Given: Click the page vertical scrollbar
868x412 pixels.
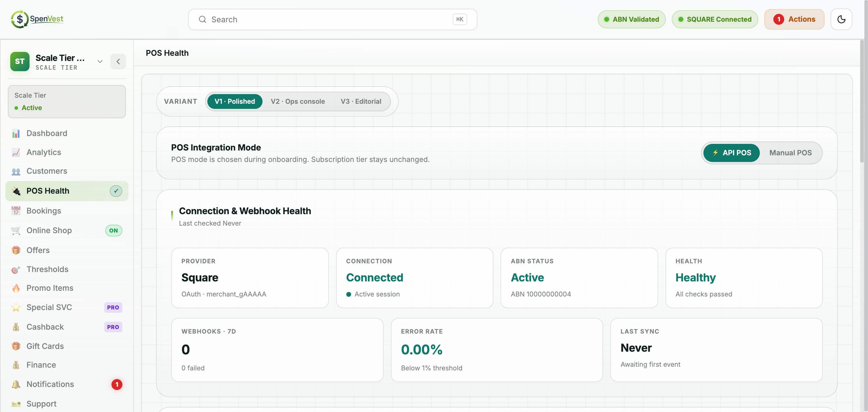Looking at the screenshot, I should click(862, 101).
